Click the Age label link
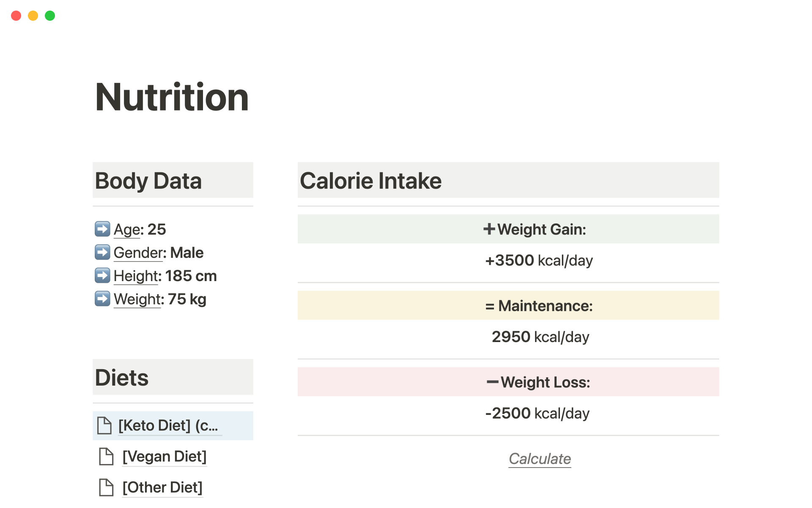This screenshot has width=812, height=508. pyautogui.click(x=127, y=229)
